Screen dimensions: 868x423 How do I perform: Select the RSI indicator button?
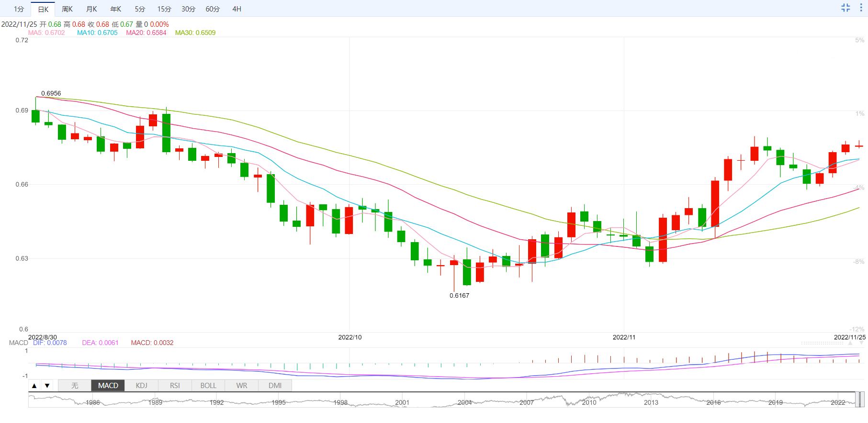pyautogui.click(x=175, y=386)
